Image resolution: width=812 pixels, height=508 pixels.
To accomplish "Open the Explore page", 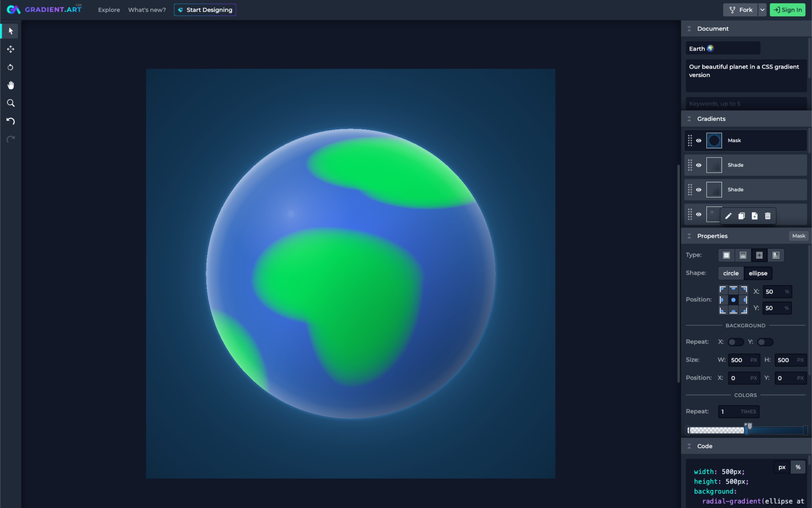I will pyautogui.click(x=109, y=10).
